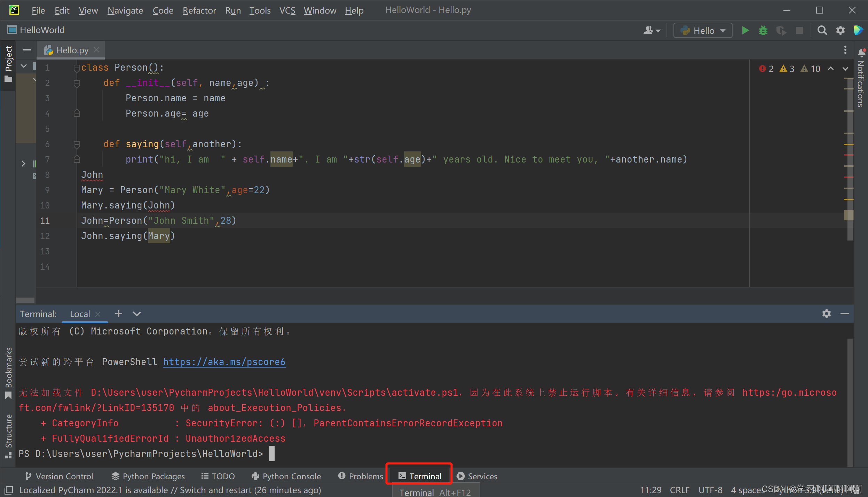Go to previous highlighted error arrow
This screenshot has height=497, width=868.
click(x=831, y=69)
